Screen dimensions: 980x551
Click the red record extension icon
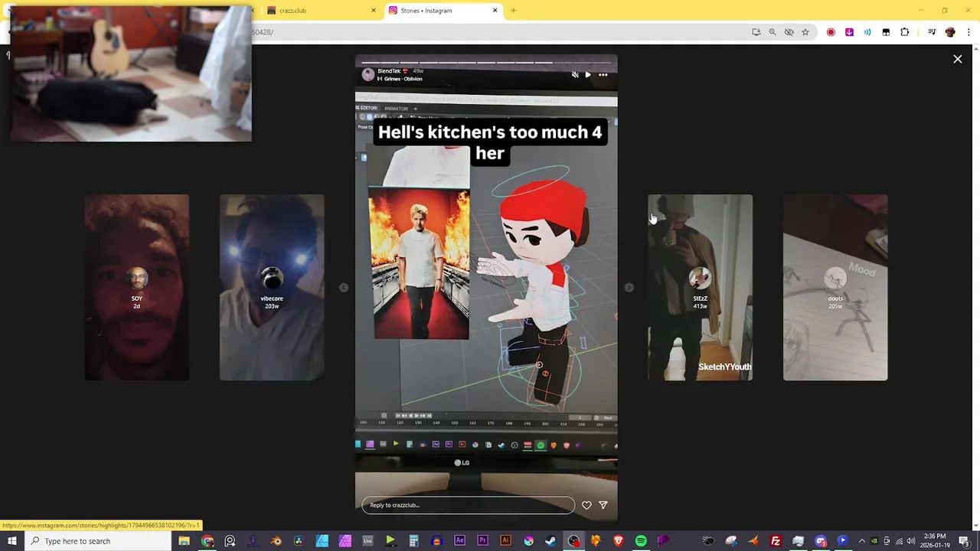831,32
